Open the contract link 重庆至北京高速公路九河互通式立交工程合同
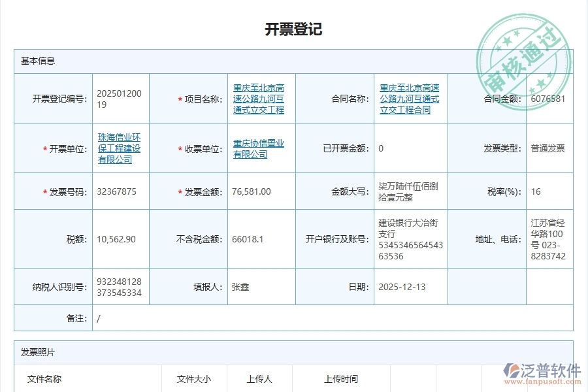This screenshot has width=588, height=392. pyautogui.click(x=409, y=98)
